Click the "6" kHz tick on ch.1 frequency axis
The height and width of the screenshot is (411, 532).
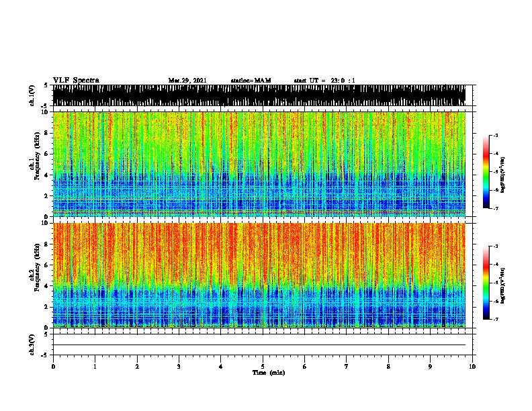[x=47, y=154]
